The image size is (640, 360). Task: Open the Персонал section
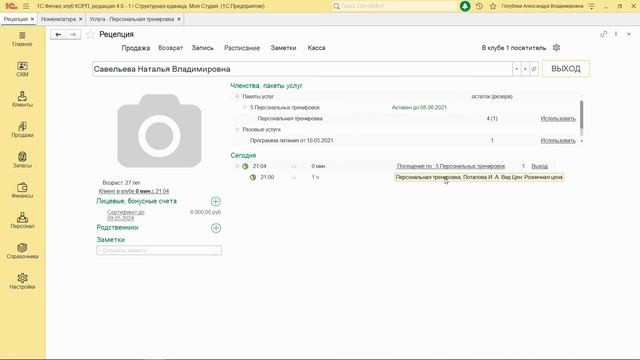pos(22,220)
